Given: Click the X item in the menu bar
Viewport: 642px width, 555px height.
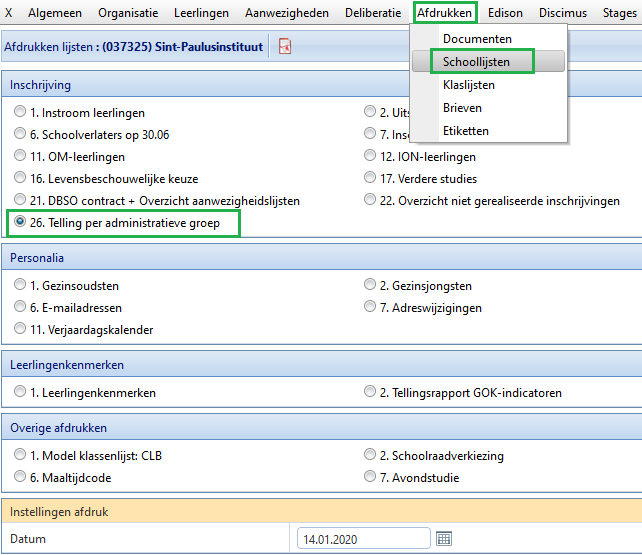Looking at the screenshot, I should pyautogui.click(x=8, y=13).
